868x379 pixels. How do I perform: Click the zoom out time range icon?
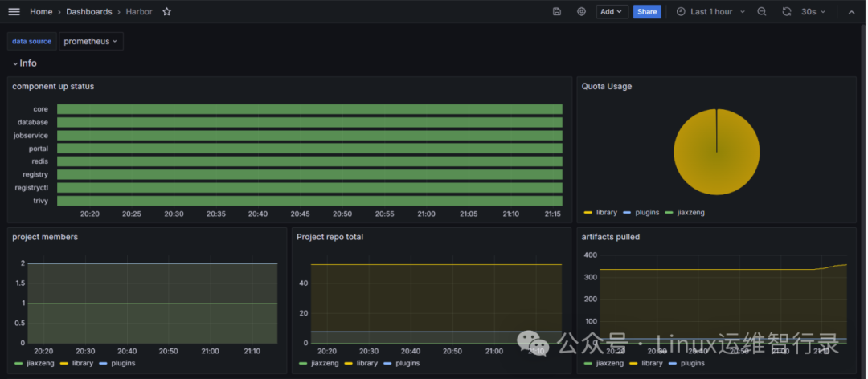coord(762,12)
